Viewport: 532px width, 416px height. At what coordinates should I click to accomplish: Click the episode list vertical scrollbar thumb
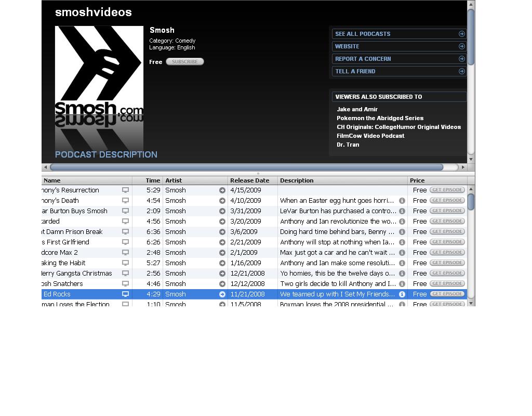coord(471,202)
